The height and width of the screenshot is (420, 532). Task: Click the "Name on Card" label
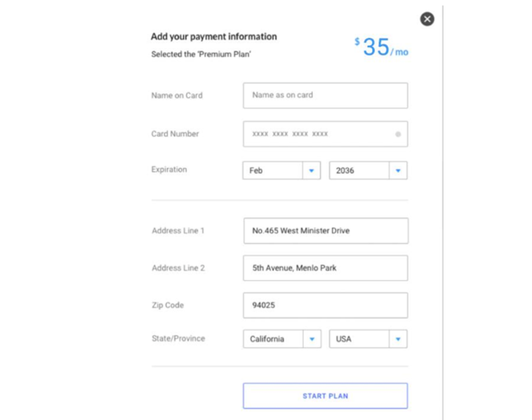pyautogui.click(x=177, y=96)
